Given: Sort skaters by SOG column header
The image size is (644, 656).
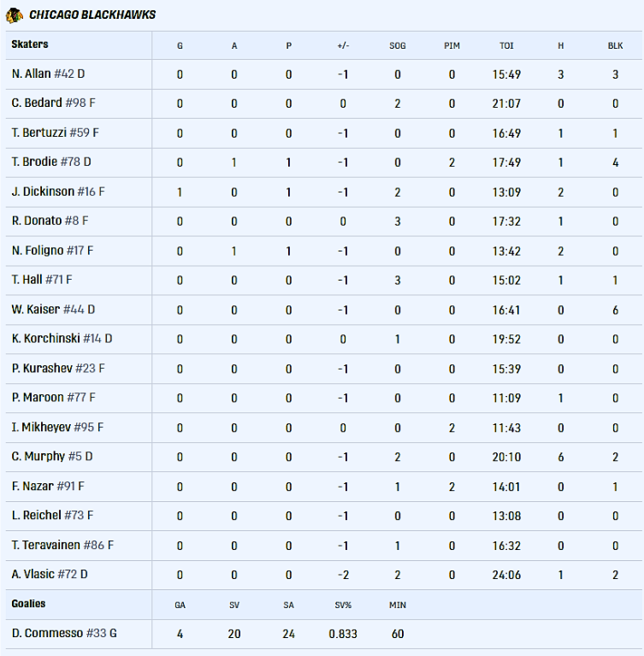Looking at the screenshot, I should click(398, 45).
